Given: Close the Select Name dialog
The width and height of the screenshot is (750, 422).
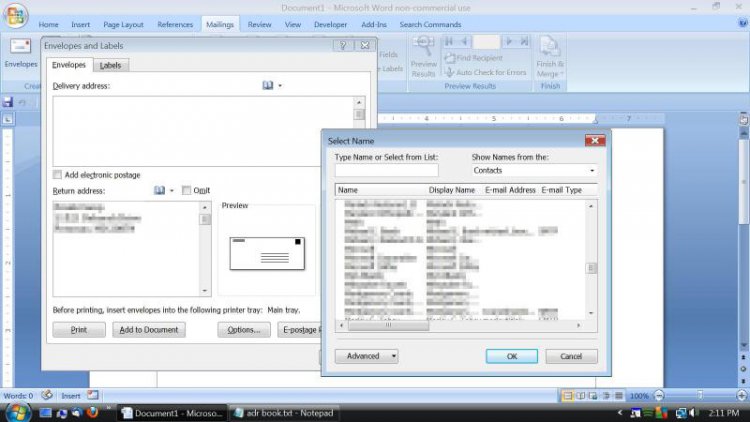Looking at the screenshot, I should pyautogui.click(x=595, y=141).
